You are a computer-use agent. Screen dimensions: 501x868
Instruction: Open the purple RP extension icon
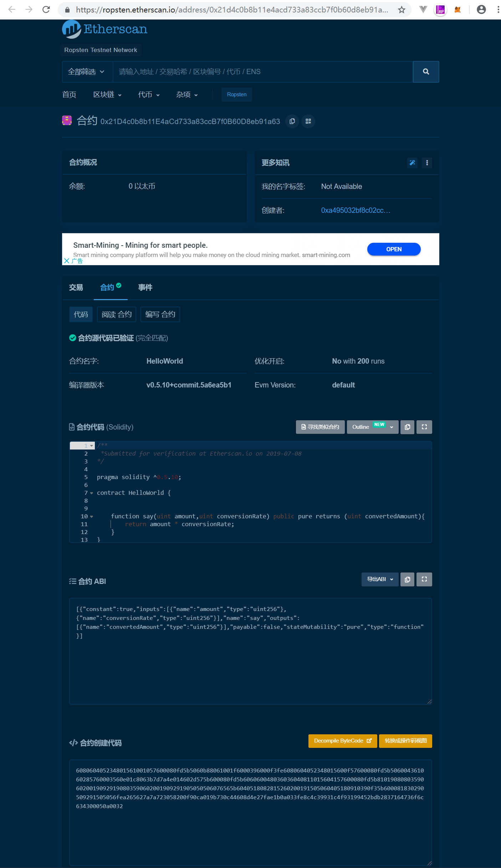pyautogui.click(x=441, y=10)
